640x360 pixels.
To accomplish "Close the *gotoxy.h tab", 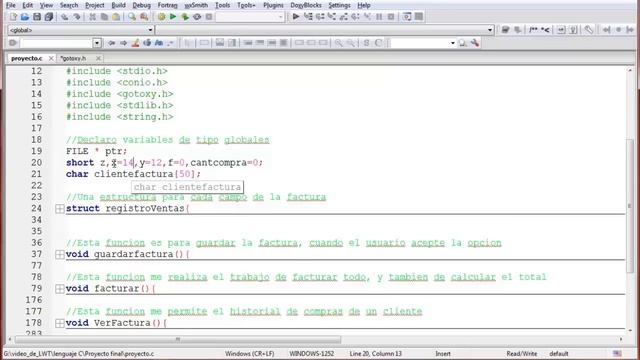I will coord(98,58).
